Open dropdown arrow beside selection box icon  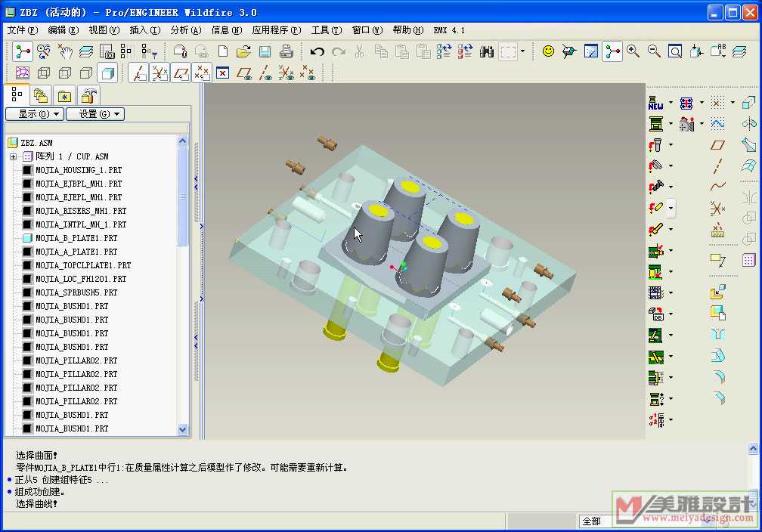(523, 51)
